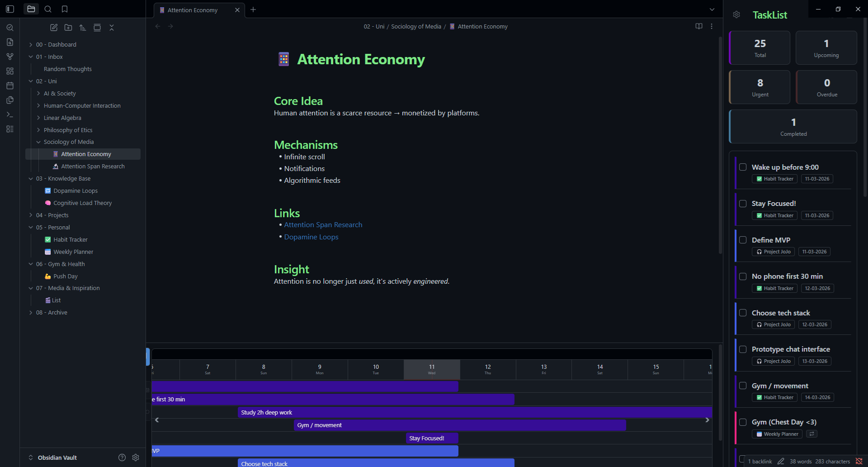Select day 11 Wed on timeline

coord(432,369)
